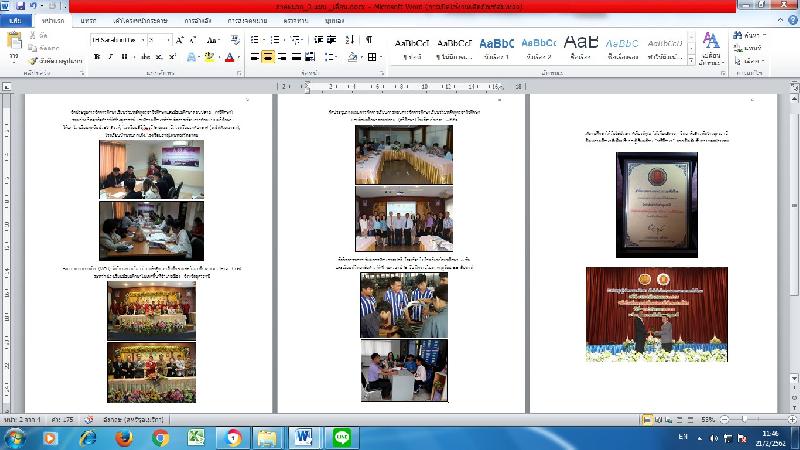Switch to Print Layout view in status bar

coord(646,419)
